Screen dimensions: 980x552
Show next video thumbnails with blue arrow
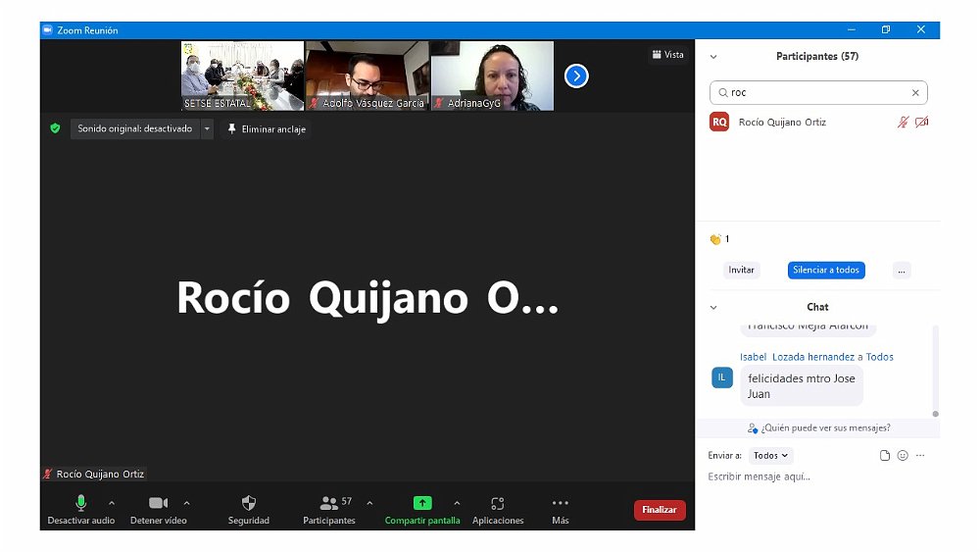tap(576, 75)
